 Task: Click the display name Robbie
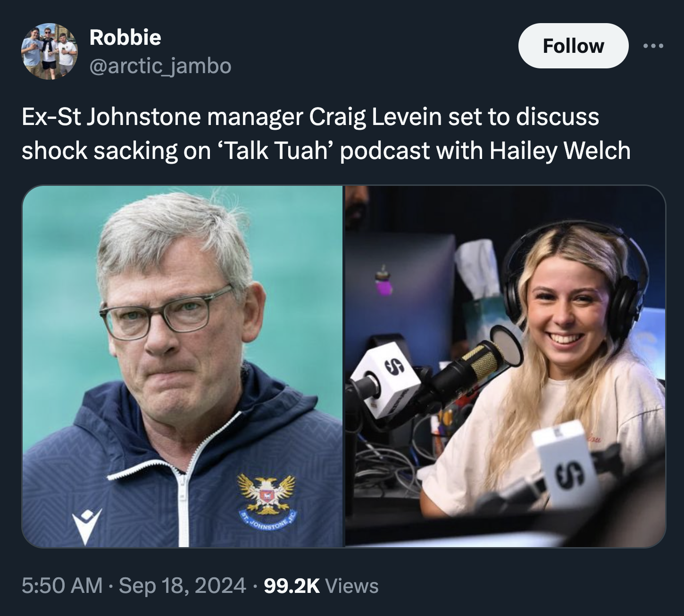[x=125, y=37]
